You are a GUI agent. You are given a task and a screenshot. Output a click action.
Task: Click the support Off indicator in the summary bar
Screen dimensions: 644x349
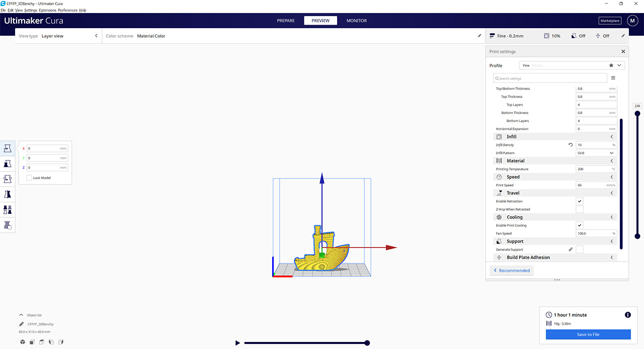[x=579, y=36]
